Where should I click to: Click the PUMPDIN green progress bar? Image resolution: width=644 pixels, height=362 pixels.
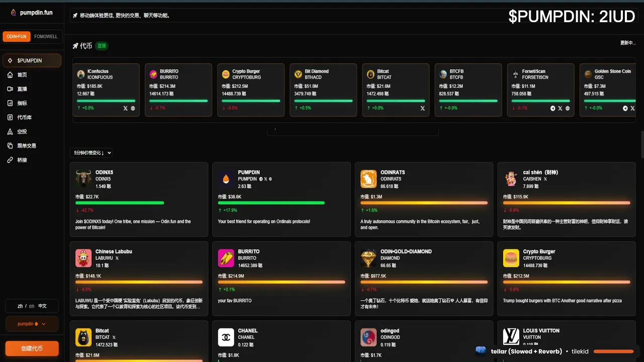pyautogui.click(x=271, y=203)
